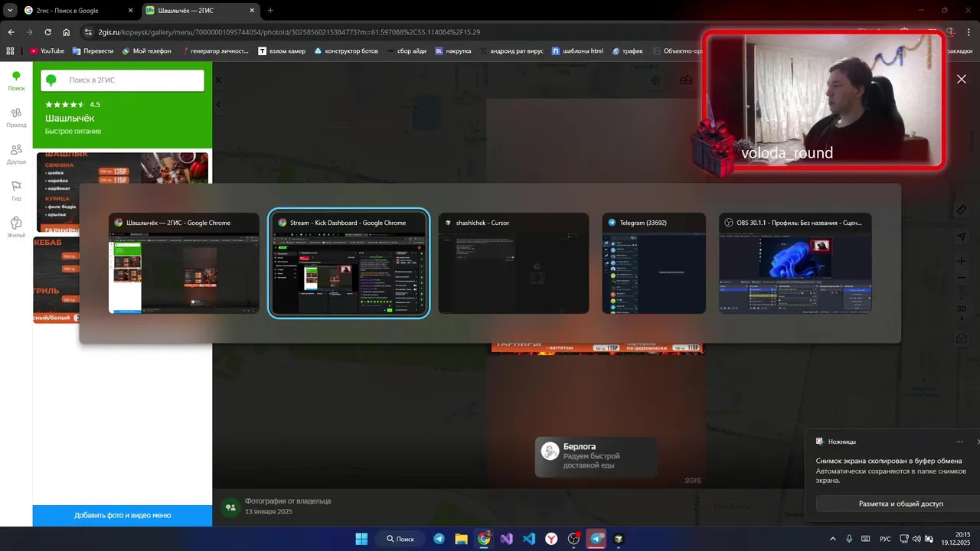980x551 pixels.
Task: Go back in Chrome
Action: [11, 32]
